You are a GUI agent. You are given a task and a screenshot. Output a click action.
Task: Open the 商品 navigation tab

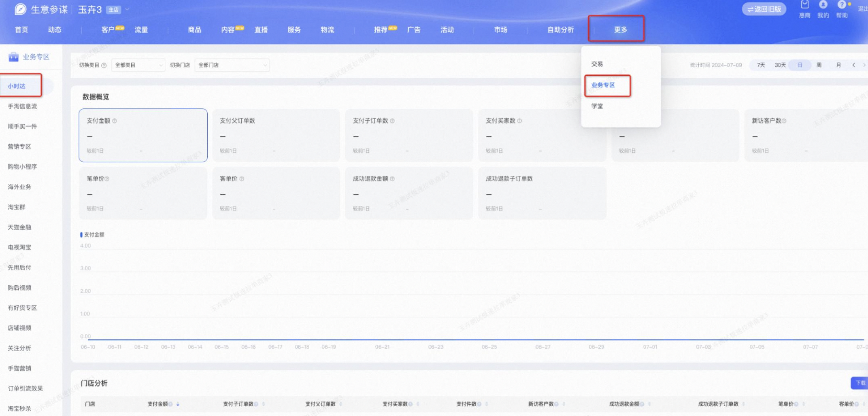coord(194,30)
